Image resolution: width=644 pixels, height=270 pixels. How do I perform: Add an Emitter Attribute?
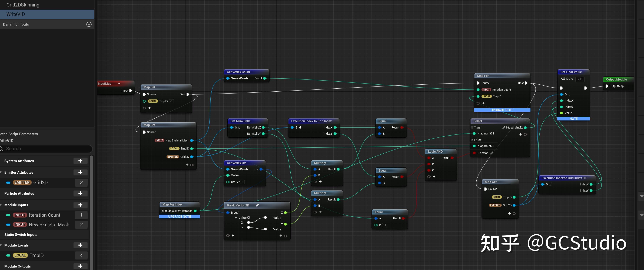(x=80, y=172)
